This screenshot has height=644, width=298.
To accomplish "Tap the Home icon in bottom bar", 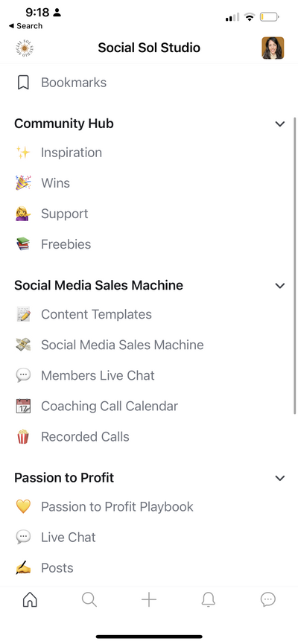I will point(30,599).
